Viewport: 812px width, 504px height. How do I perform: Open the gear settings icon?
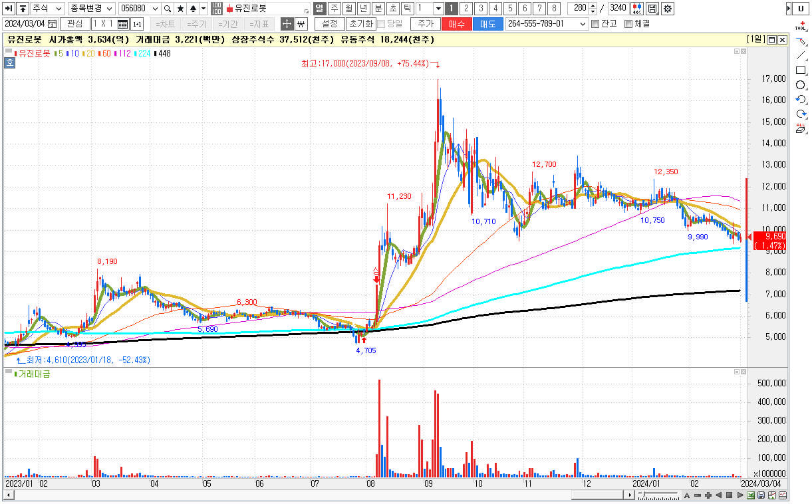(x=667, y=9)
